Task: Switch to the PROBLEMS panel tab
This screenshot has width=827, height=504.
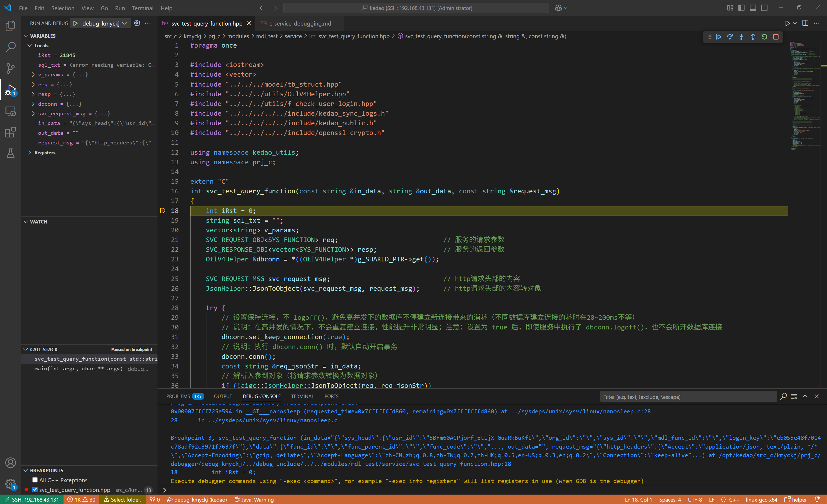Action: [x=185, y=396]
